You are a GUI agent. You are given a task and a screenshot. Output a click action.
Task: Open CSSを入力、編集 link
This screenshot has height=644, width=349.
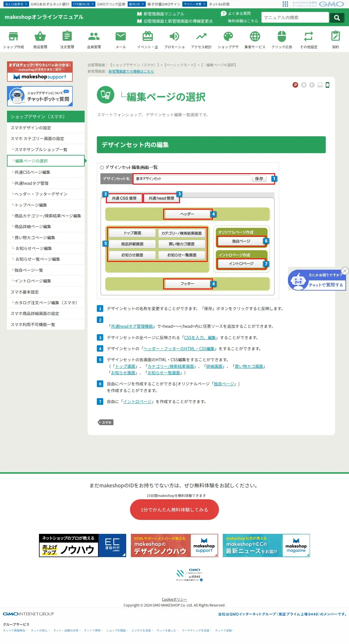click(x=200, y=337)
